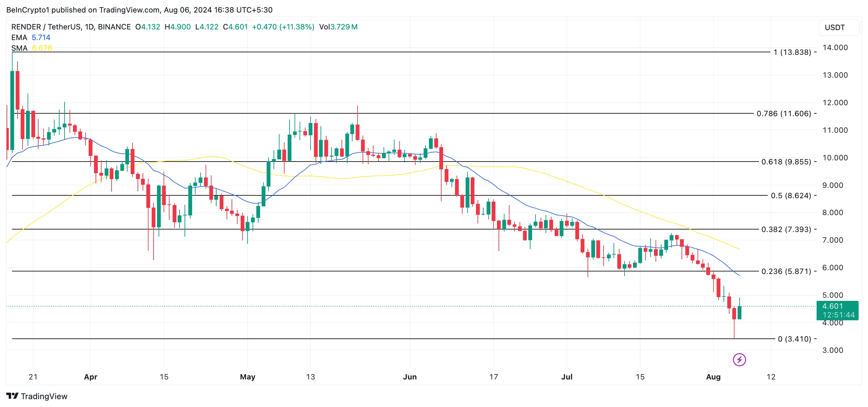Click the 0 (3.410) Fibonacci level
The width and height of the screenshot is (868, 407).
click(x=794, y=339)
